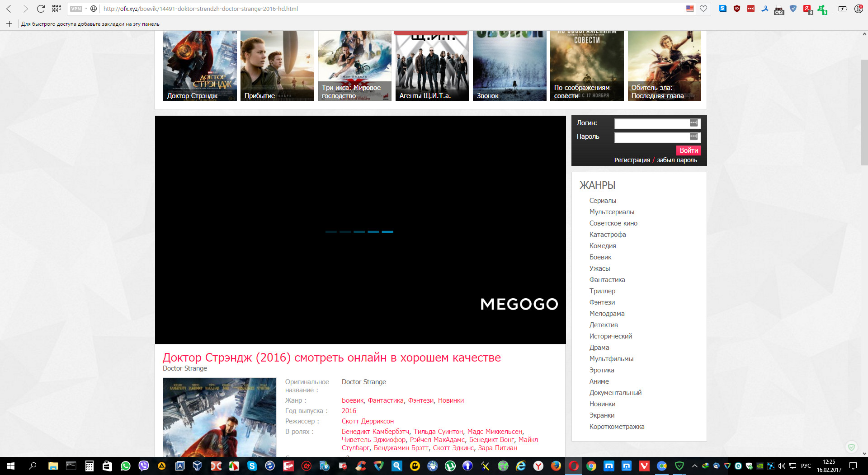Toggle the VPN badge in address bar
Viewport: 868px width, 475px height.
(76, 9)
